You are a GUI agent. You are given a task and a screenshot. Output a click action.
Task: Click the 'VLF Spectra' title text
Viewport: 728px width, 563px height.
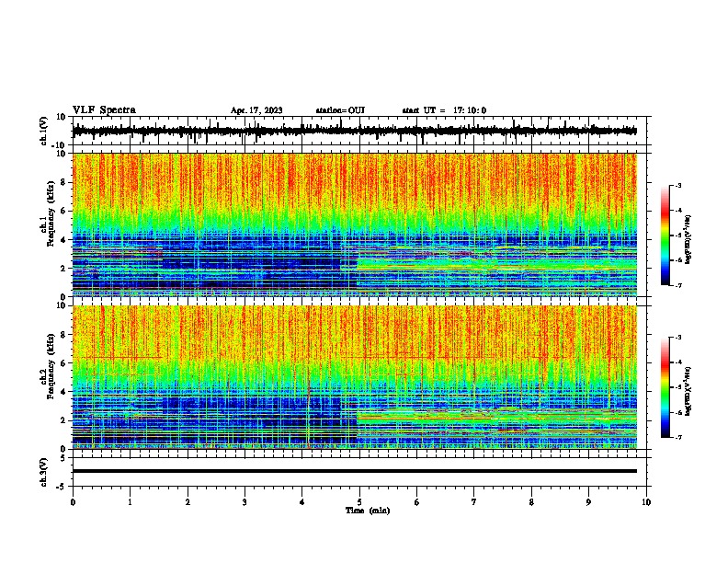click(x=104, y=109)
